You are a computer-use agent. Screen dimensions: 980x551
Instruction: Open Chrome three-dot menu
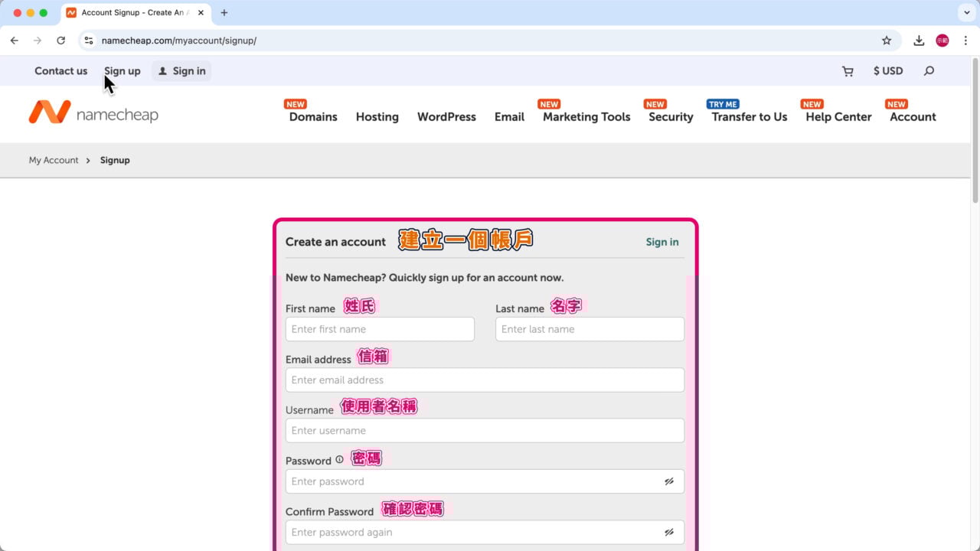(x=965, y=41)
